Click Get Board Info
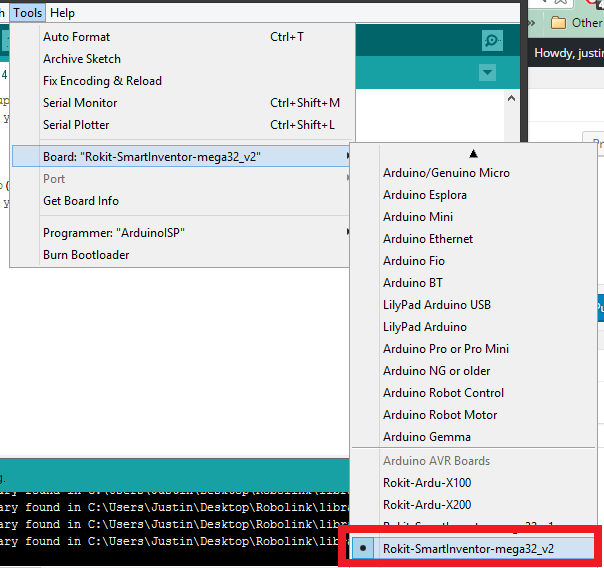 pyautogui.click(x=181, y=201)
